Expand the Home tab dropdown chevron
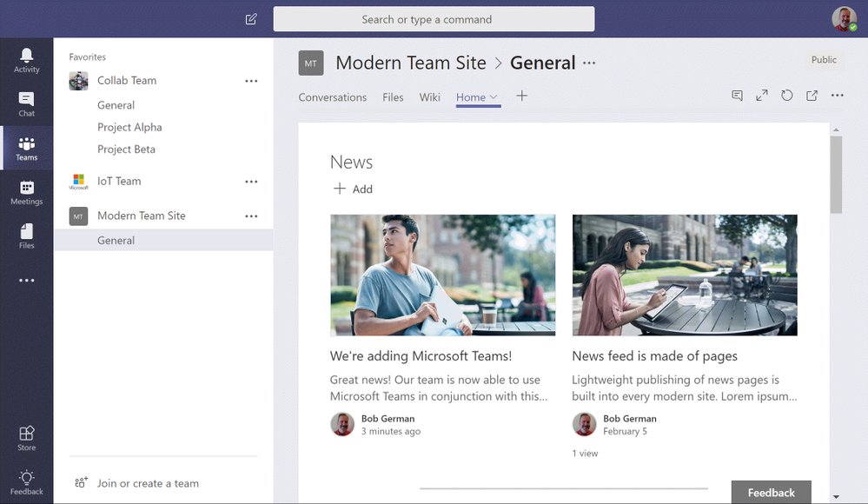Screen dimensions: 868x504 click(x=494, y=97)
